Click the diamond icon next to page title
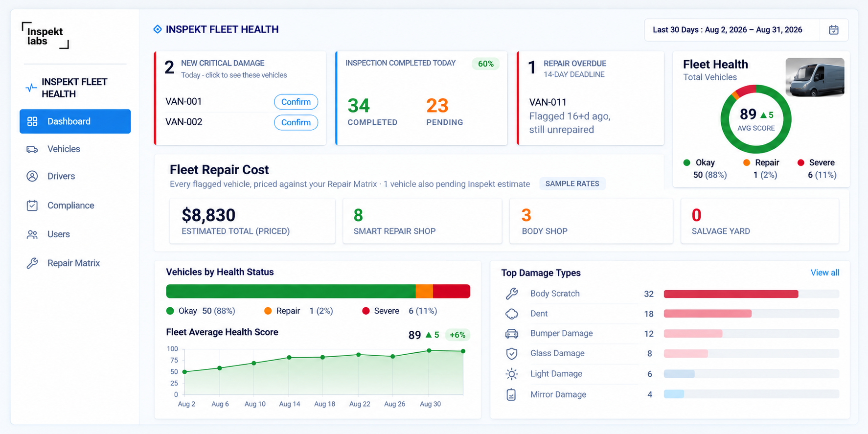Image resolution: width=868 pixels, height=434 pixels. point(158,29)
